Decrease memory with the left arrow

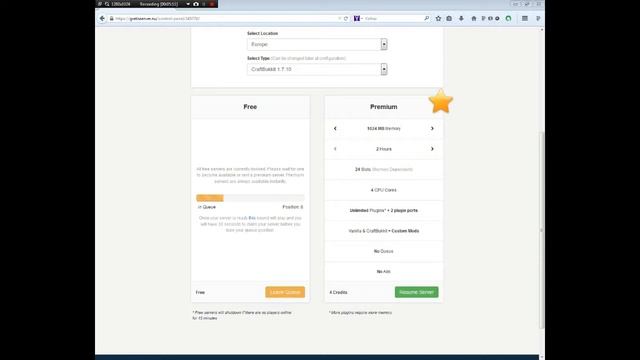click(x=335, y=129)
